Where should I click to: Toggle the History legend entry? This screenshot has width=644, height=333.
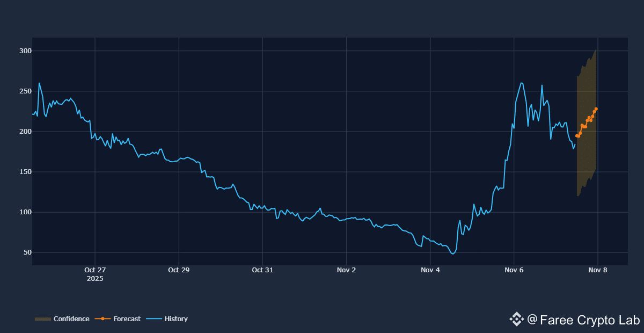click(167, 319)
